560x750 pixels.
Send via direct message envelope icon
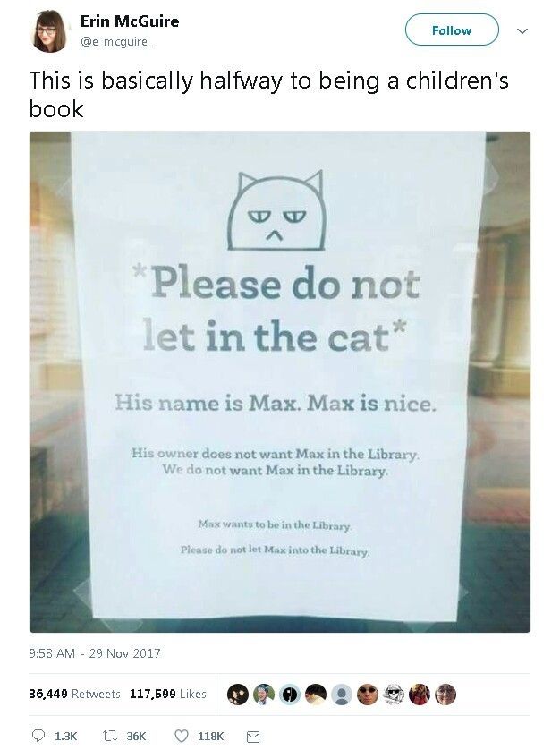(x=252, y=737)
